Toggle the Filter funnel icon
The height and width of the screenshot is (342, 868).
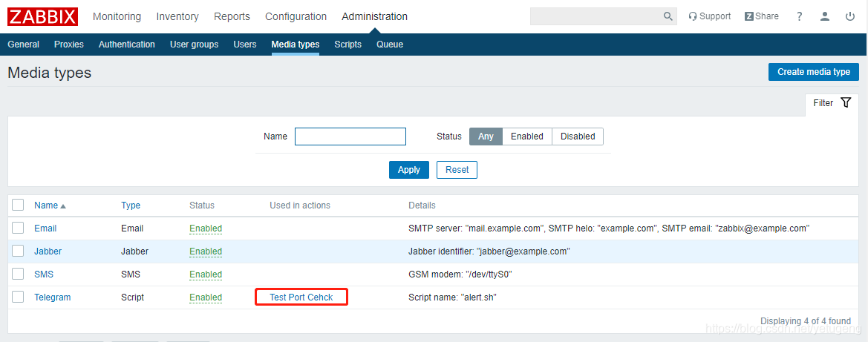coord(845,102)
